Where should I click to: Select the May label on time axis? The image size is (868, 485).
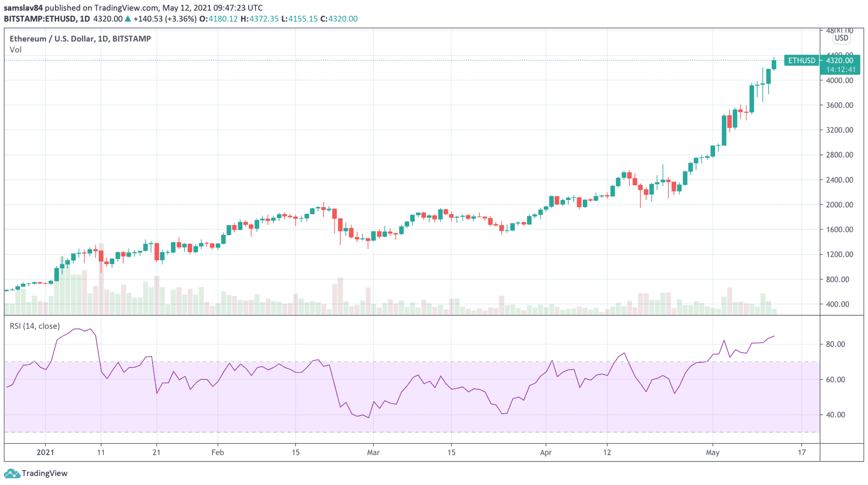click(712, 452)
